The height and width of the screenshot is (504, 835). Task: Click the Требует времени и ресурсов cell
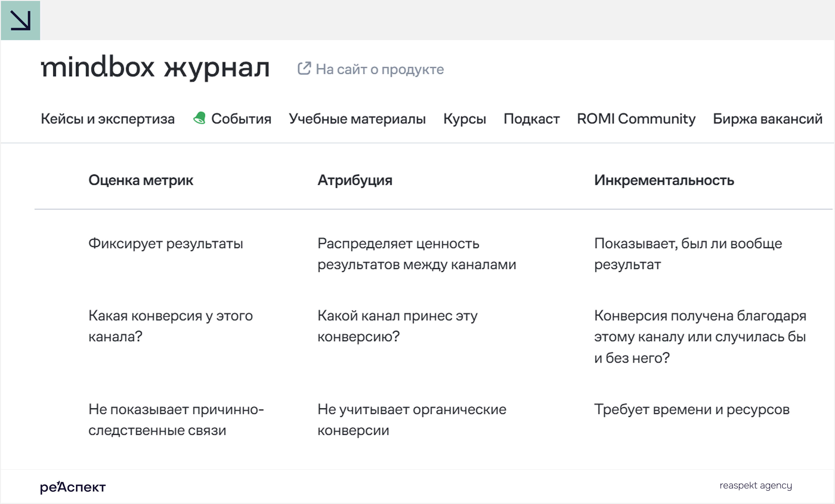(692, 409)
